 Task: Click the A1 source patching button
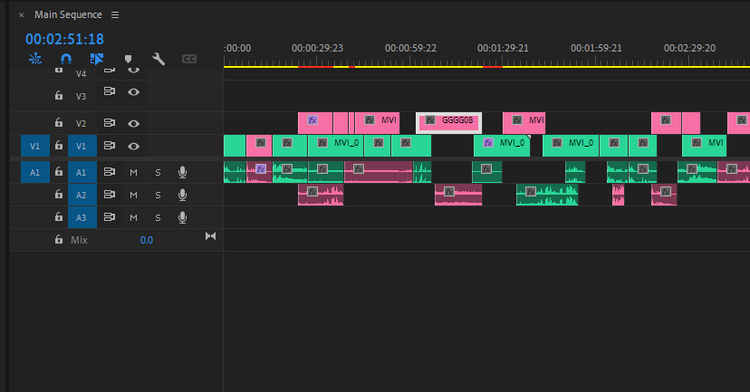[x=35, y=172]
